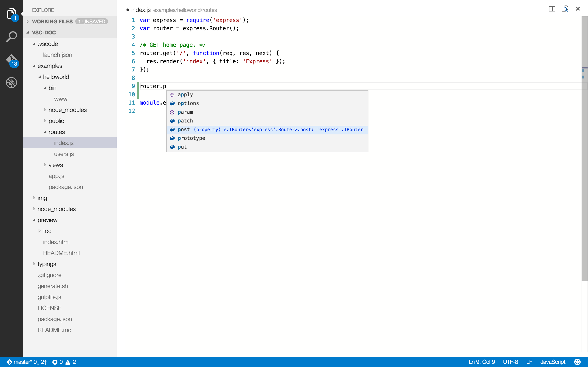This screenshot has height=367, width=588.
Task: Select the 'post' autocomplete suggestion
Action: click(184, 129)
